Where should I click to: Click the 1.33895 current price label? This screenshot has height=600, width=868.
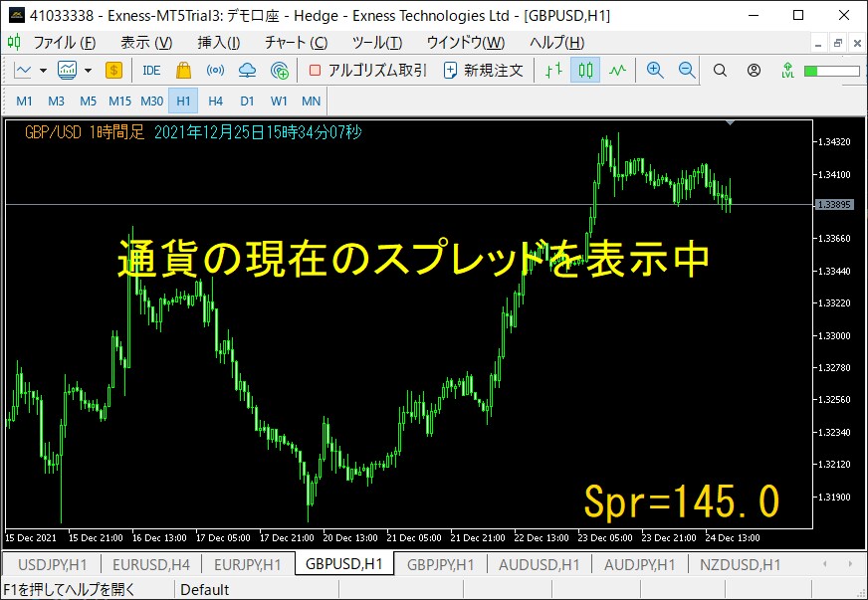[x=835, y=205]
